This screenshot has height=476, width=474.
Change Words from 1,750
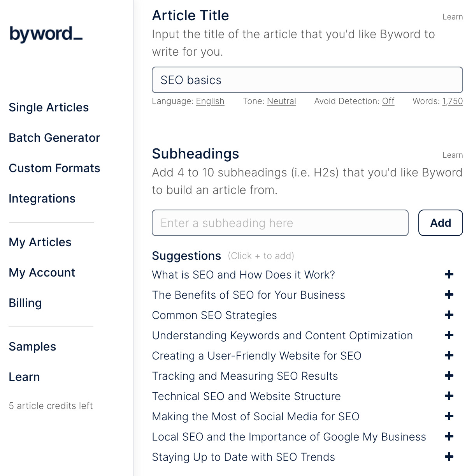point(452,101)
